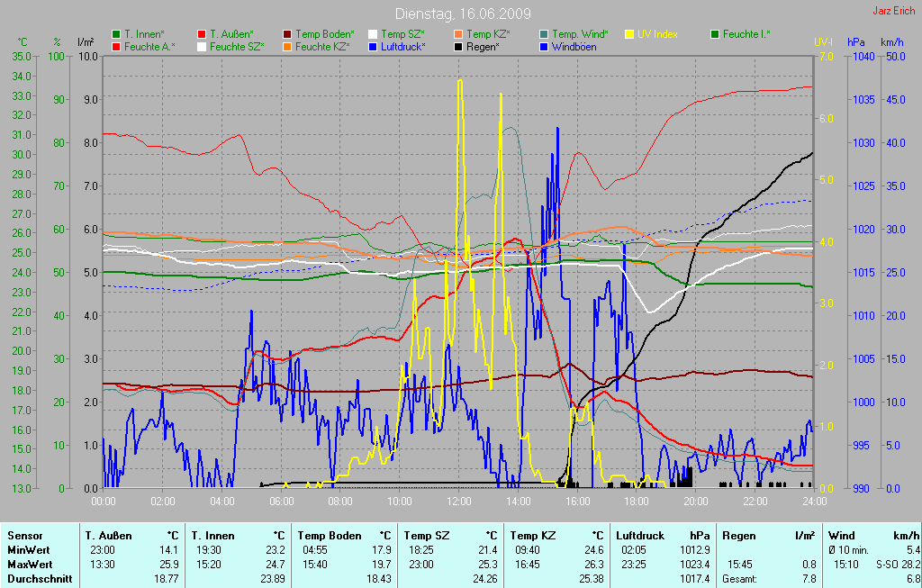Toggle the Feuchte SZ legend entry
This screenshot has height=588, width=922.
point(234,46)
